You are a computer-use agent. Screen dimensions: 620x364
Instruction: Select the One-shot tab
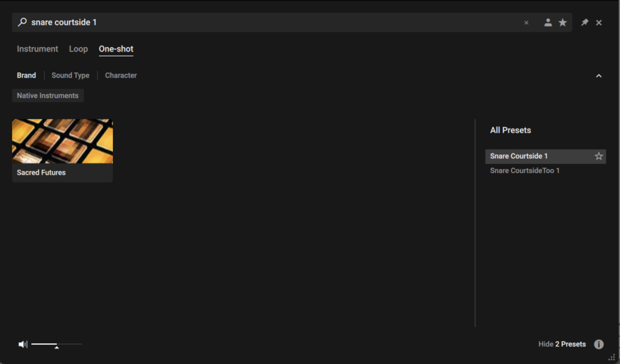(116, 49)
